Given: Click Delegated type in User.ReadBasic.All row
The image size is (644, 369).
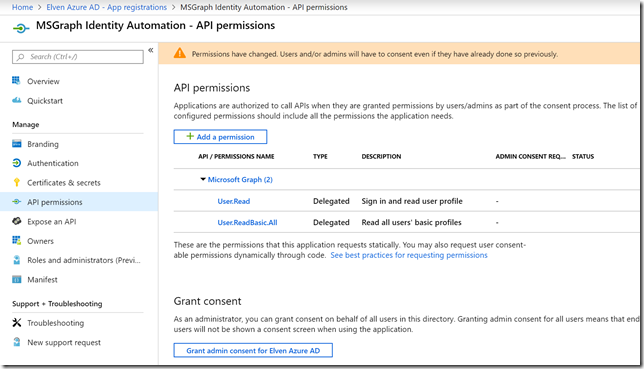Looking at the screenshot, I should coord(331,222).
